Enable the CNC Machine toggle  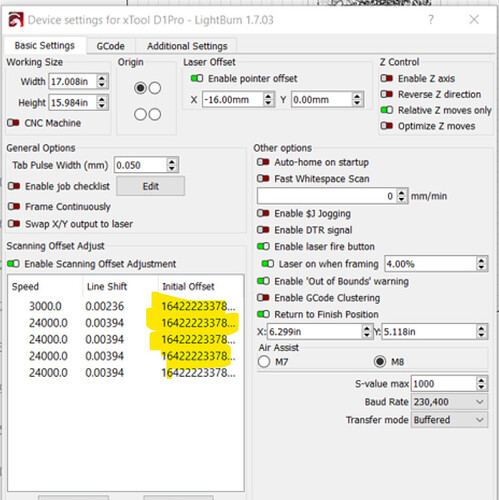pos(13,123)
